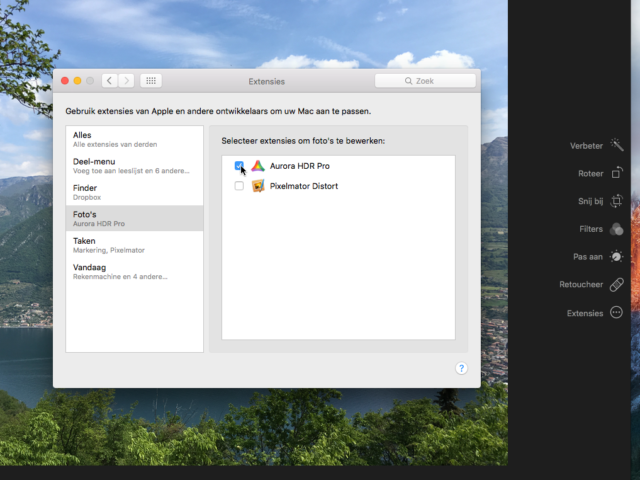Viewport: 640px width, 480px height.
Task: Uncheck the Aurora HDR Pro checkbox
Action: (x=239, y=166)
